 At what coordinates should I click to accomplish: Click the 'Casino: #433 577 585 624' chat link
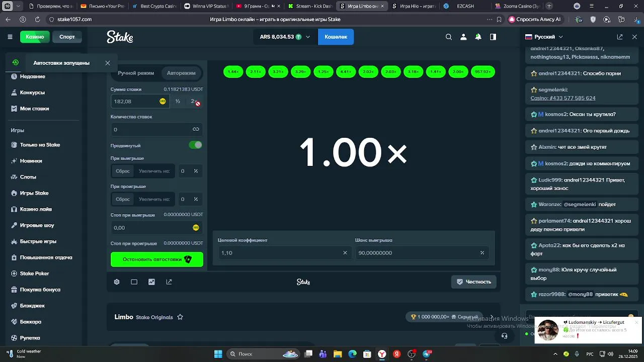[562, 98]
